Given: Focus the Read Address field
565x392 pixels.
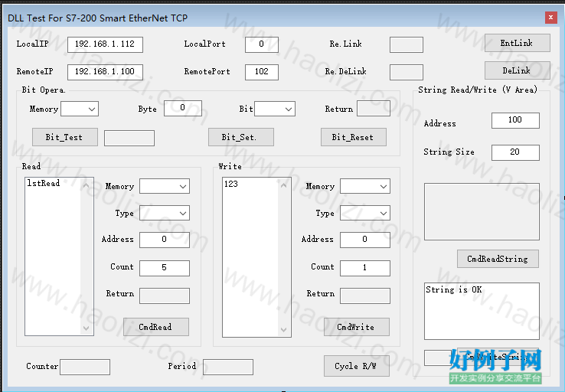Looking at the screenshot, I should point(165,240).
